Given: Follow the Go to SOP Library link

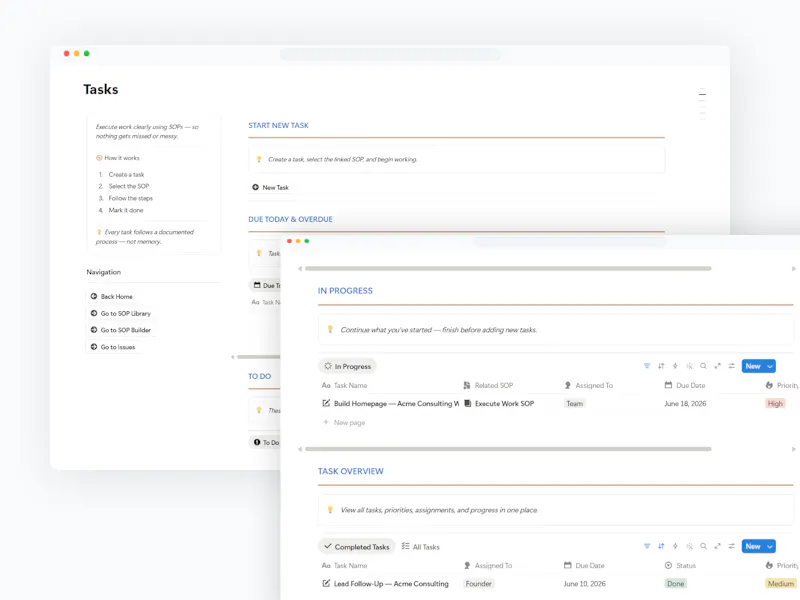Looking at the screenshot, I should pos(121,313).
